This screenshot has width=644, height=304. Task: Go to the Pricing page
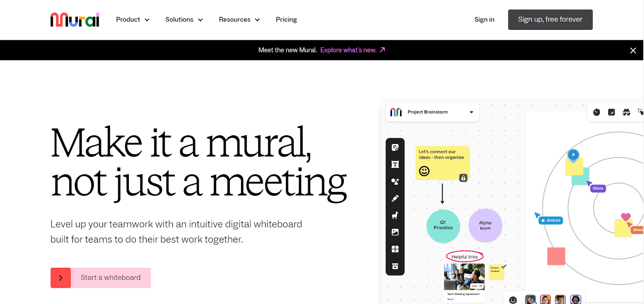coord(287,19)
